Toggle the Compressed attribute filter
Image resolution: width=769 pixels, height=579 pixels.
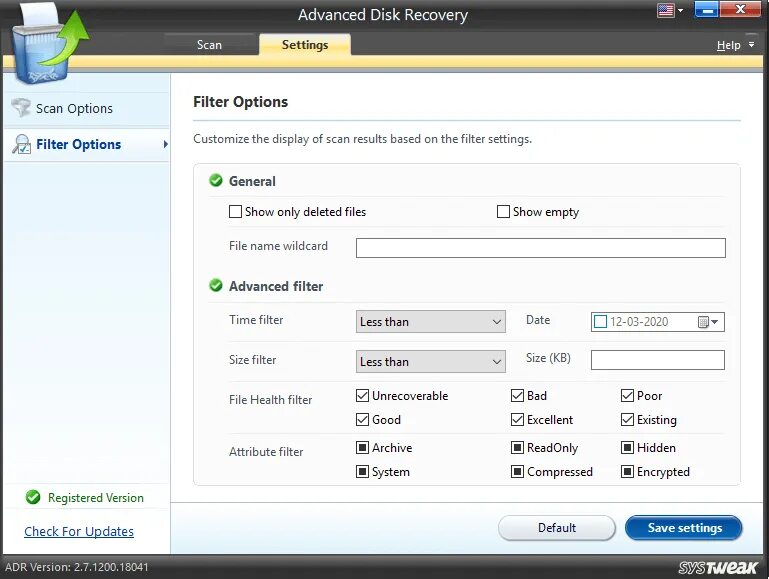(517, 472)
